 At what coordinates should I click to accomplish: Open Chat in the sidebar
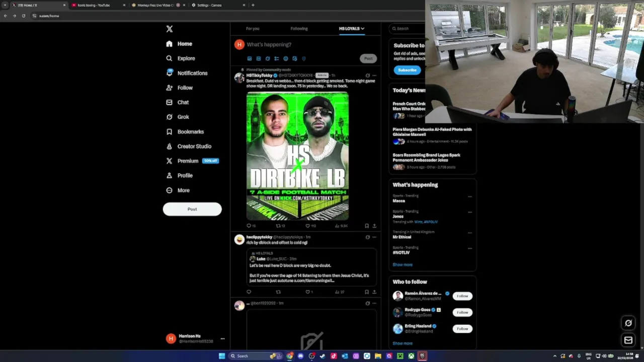(178, 102)
